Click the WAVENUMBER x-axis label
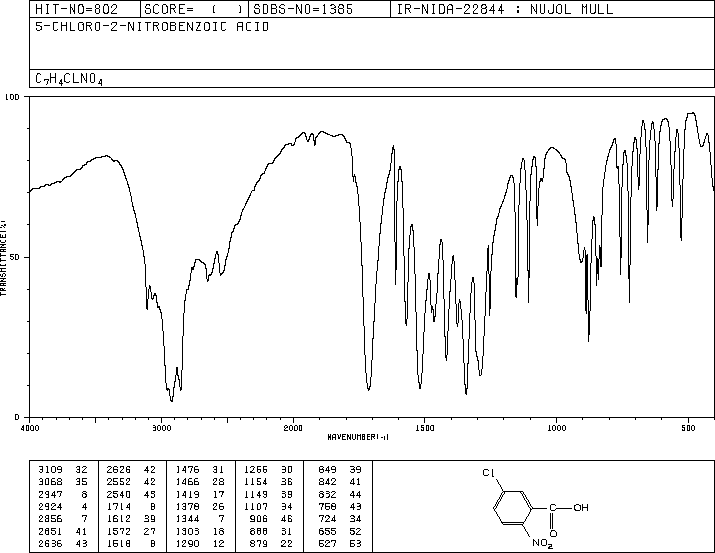Image resolution: width=715 pixels, height=553 pixels. pos(358,437)
